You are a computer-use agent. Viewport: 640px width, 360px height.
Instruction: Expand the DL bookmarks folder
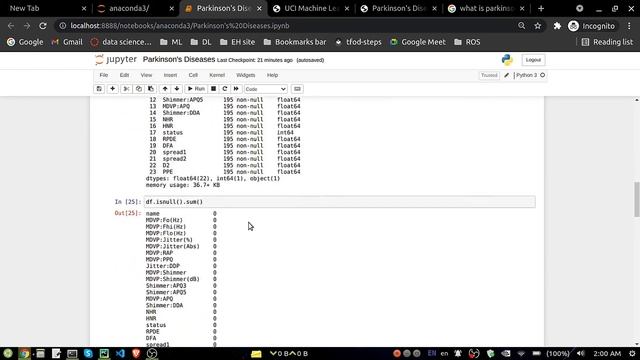[201, 42]
